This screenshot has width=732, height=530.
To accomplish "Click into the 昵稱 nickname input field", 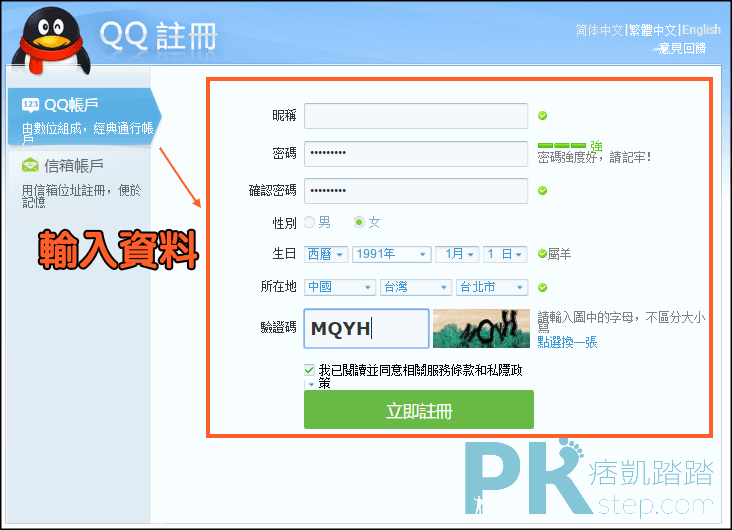I will pyautogui.click(x=416, y=116).
